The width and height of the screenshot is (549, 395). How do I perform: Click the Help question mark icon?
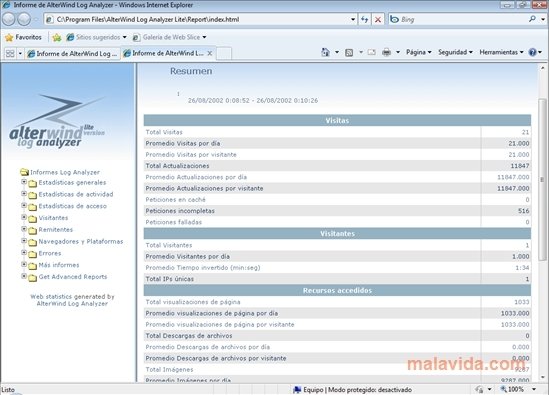coord(533,53)
